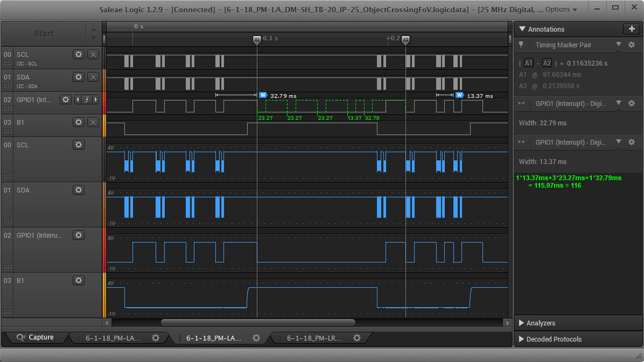Screen dimensions: 644x362
Task: Open Timing Marker Pair gear settings
Action: click(632, 44)
